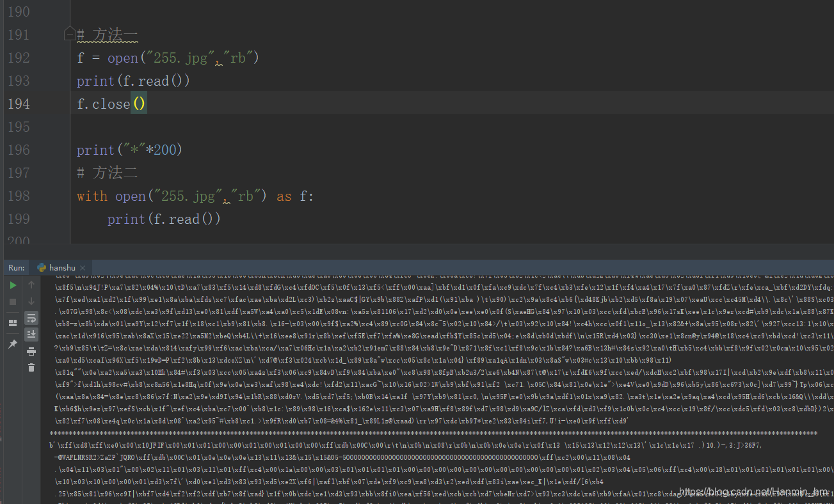This screenshot has width=834, height=504.
Task: Toggle soft-wrap in console output
Action: (x=31, y=318)
